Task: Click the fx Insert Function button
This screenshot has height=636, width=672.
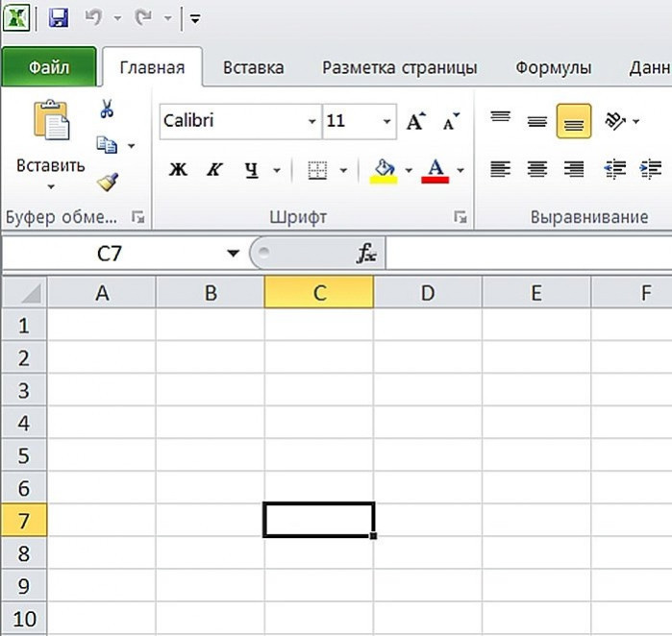Action: pos(366,253)
